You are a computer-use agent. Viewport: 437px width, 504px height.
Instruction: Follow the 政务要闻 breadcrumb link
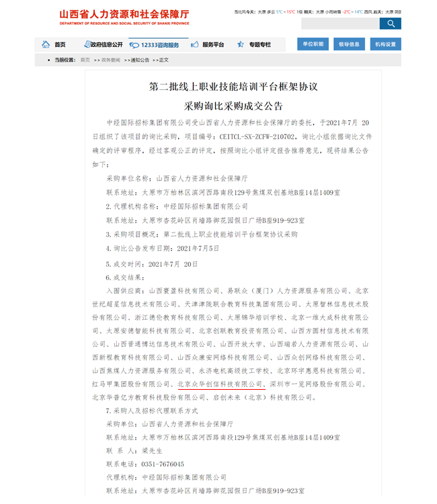pos(111,60)
